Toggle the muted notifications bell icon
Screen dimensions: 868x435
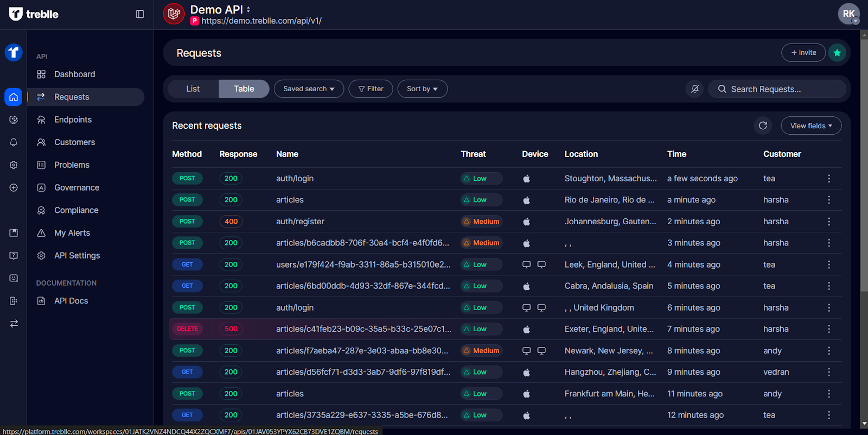695,89
